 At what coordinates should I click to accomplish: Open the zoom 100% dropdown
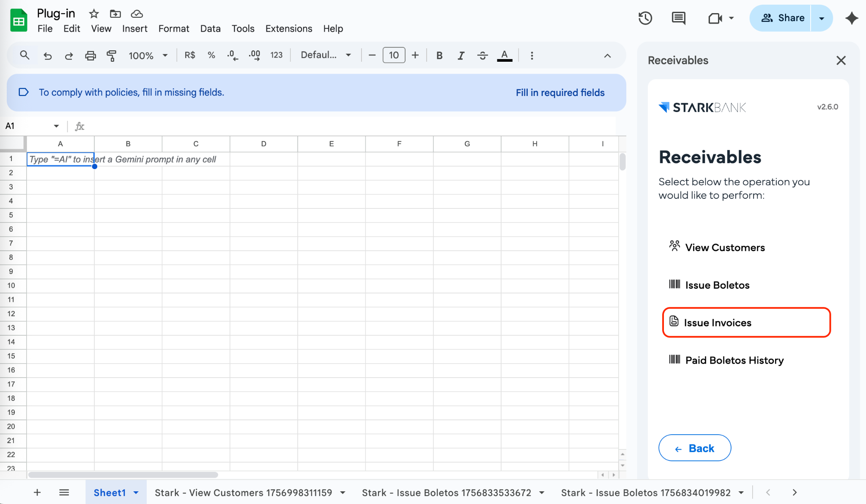coord(148,55)
